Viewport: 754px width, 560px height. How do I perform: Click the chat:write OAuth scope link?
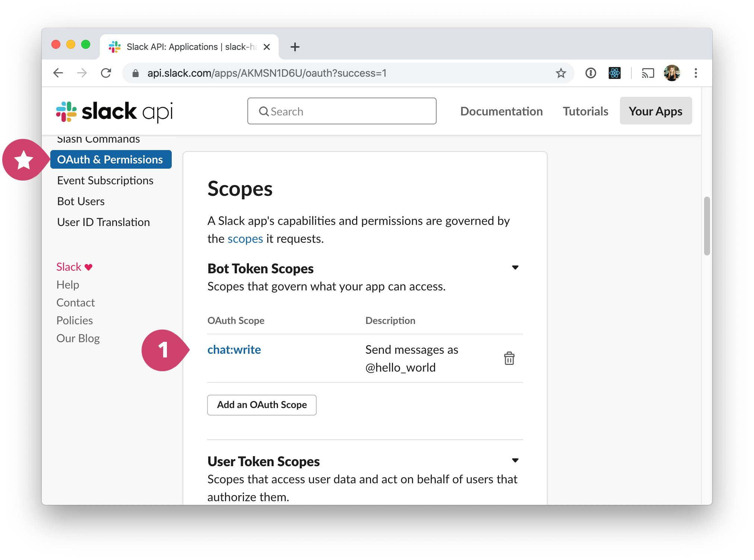point(234,349)
